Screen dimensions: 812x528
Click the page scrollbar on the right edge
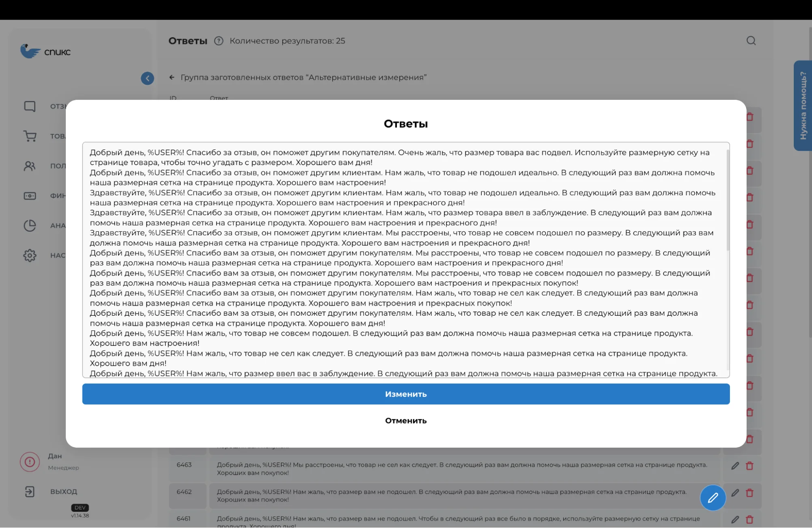810,183
